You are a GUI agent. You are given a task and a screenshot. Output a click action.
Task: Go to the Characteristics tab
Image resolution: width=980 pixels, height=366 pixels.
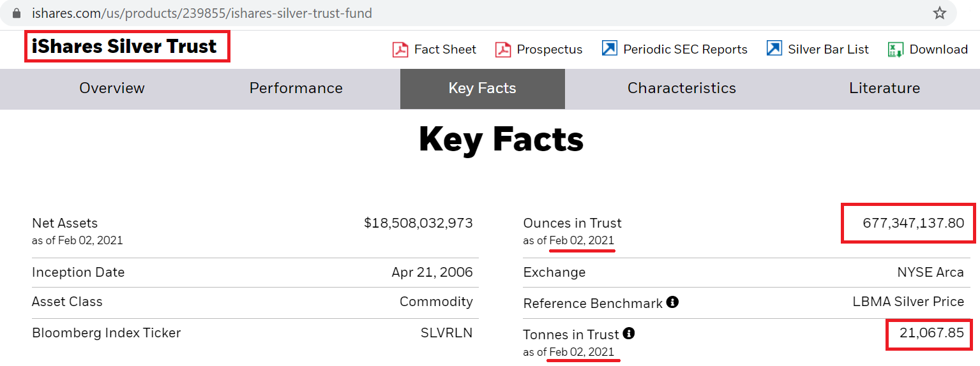coord(682,89)
